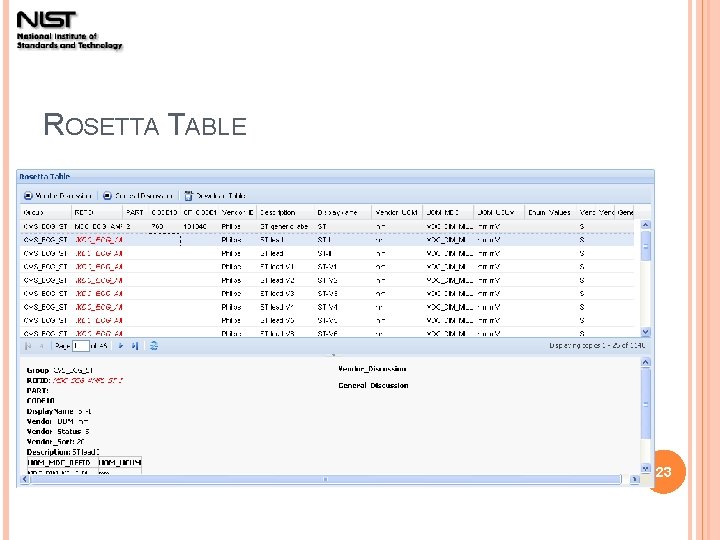Click the orange slide number 23 badge
Image resolution: width=720 pixels, height=540 pixels.
tap(665, 472)
